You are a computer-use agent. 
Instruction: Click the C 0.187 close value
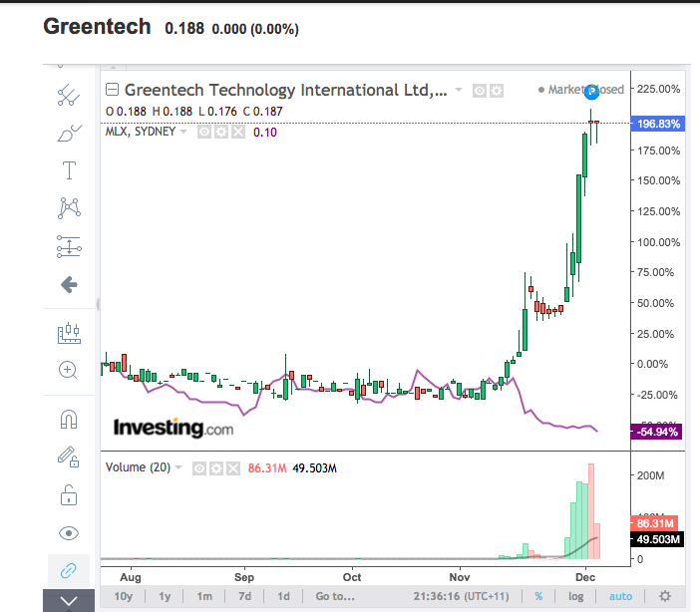click(262, 112)
